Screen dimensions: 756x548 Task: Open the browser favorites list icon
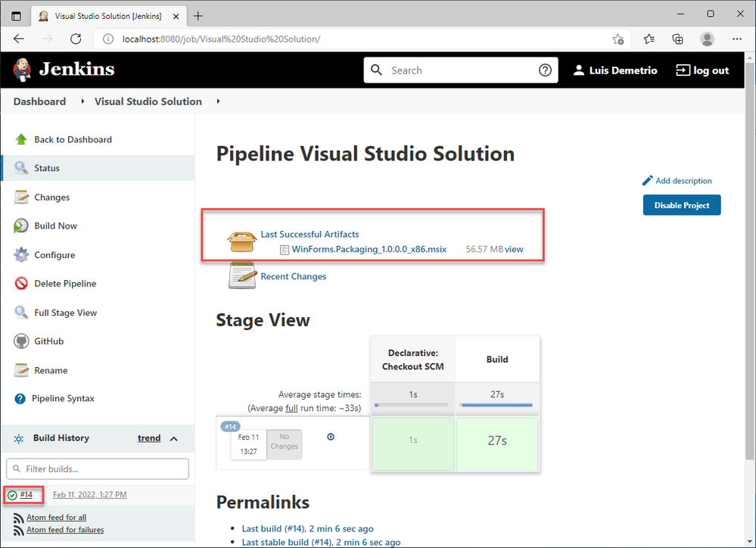pyautogui.click(x=649, y=39)
